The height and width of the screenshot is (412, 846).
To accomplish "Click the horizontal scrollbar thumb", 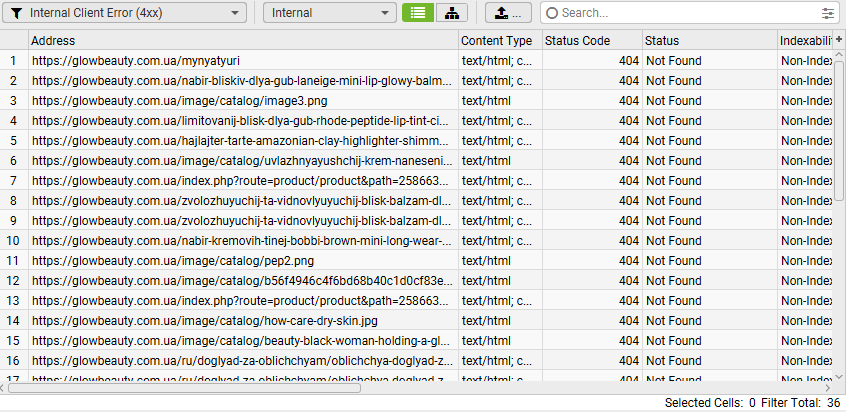I will coord(185,388).
